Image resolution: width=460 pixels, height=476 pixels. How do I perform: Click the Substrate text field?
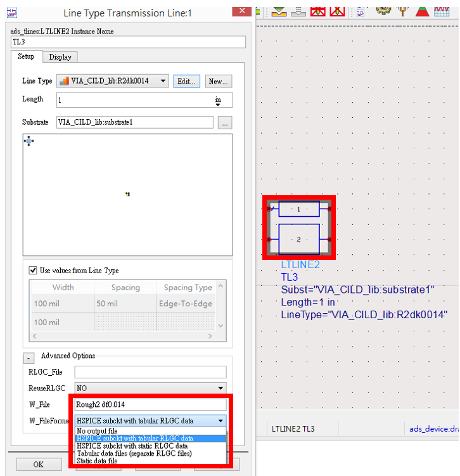(135, 122)
